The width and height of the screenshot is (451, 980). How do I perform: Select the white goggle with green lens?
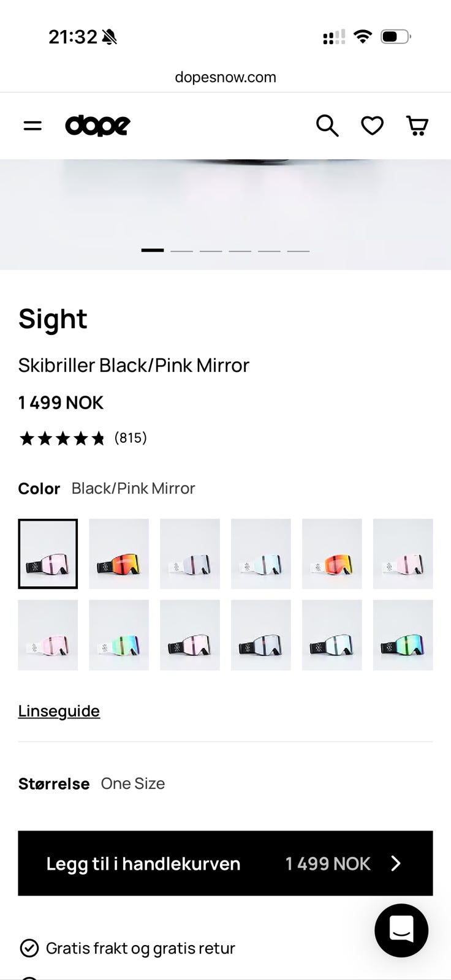tap(119, 635)
